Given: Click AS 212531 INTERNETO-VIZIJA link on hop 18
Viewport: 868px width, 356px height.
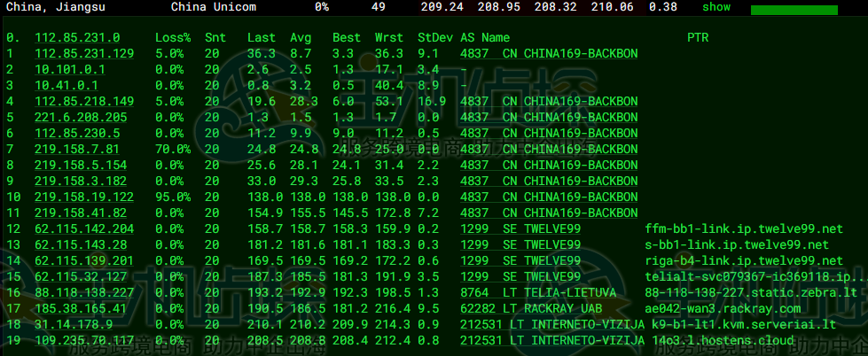Looking at the screenshot, I should [551, 325].
